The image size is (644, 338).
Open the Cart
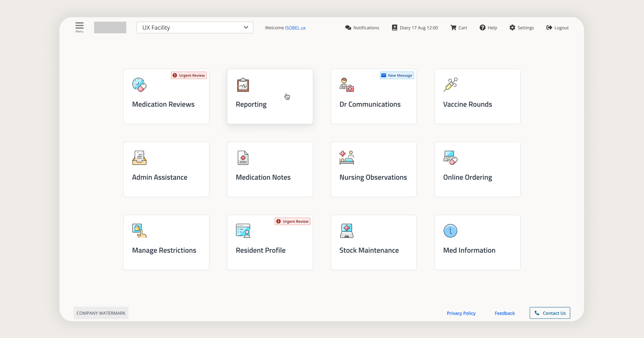pyautogui.click(x=459, y=28)
